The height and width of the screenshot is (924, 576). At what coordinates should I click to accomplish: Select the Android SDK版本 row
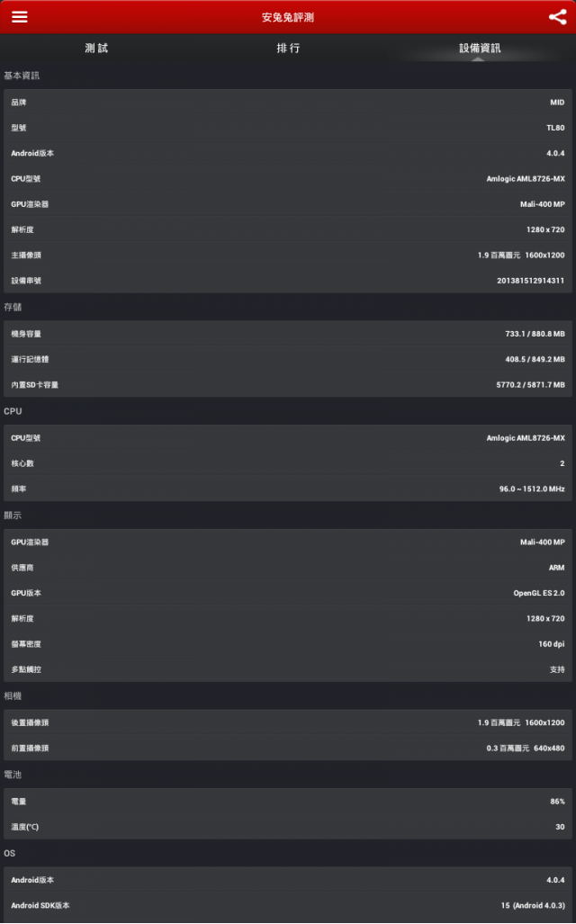point(288,905)
